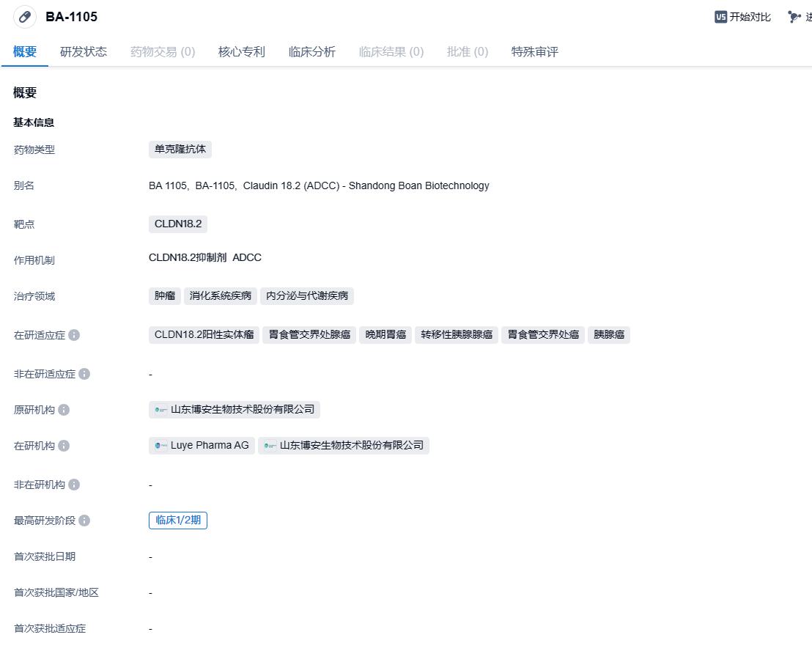This screenshot has height=651, width=812.
Task: Click the pill drug icon beside BA-1105
Action: [x=25, y=17]
